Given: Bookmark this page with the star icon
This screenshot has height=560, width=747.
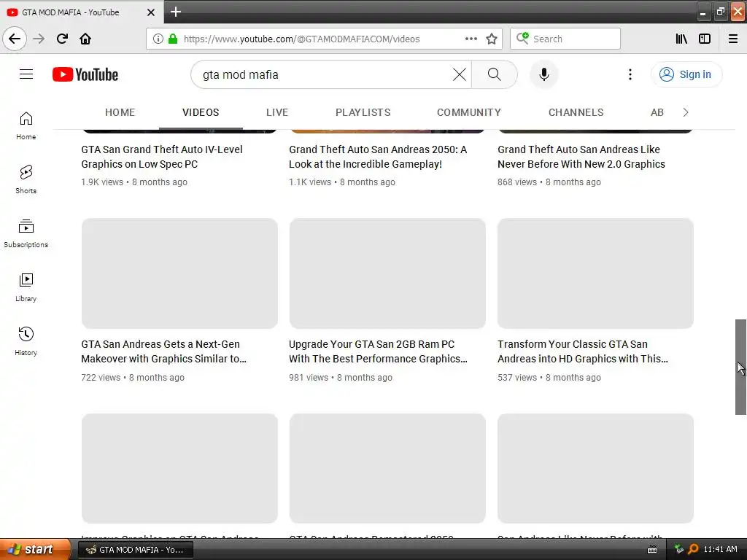Looking at the screenshot, I should pos(492,39).
